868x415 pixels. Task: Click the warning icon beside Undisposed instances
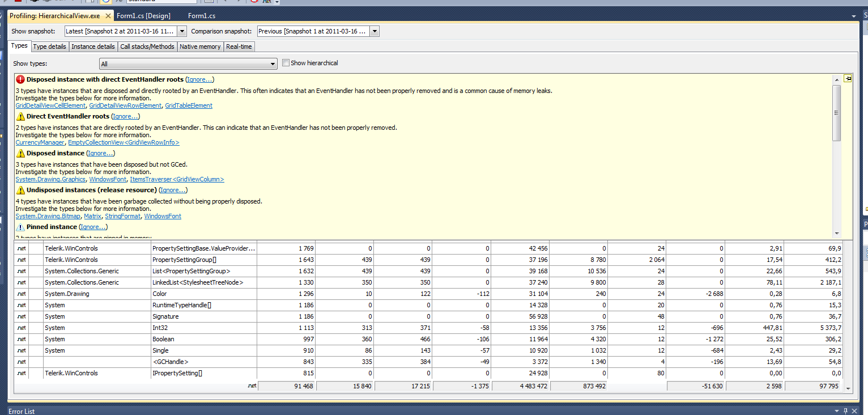point(20,190)
